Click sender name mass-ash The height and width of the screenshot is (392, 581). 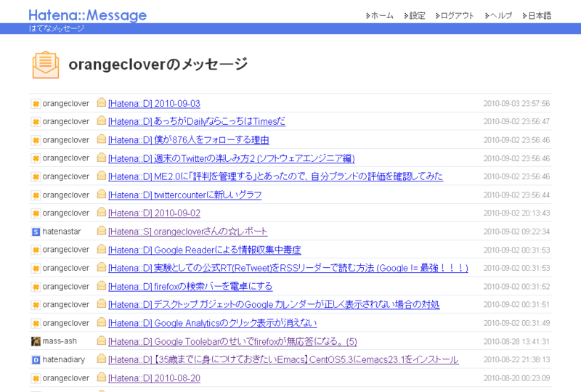coord(60,341)
